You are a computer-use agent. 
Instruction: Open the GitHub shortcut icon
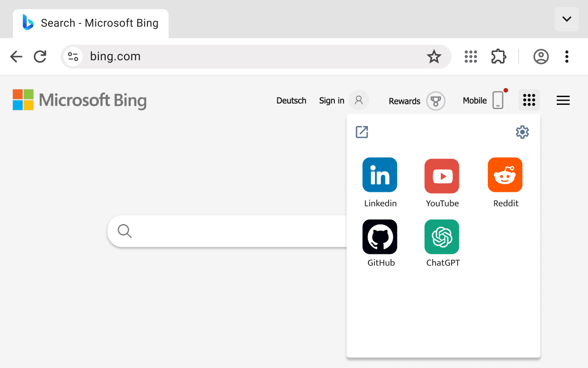point(380,237)
